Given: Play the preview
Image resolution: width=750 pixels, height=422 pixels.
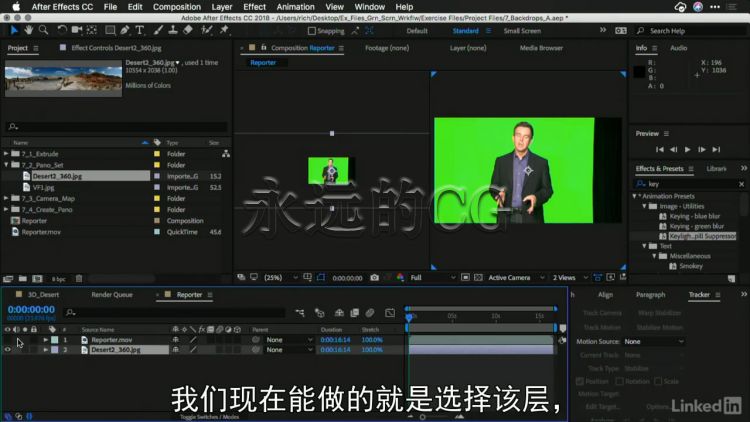Looking at the screenshot, I should tap(687, 149).
